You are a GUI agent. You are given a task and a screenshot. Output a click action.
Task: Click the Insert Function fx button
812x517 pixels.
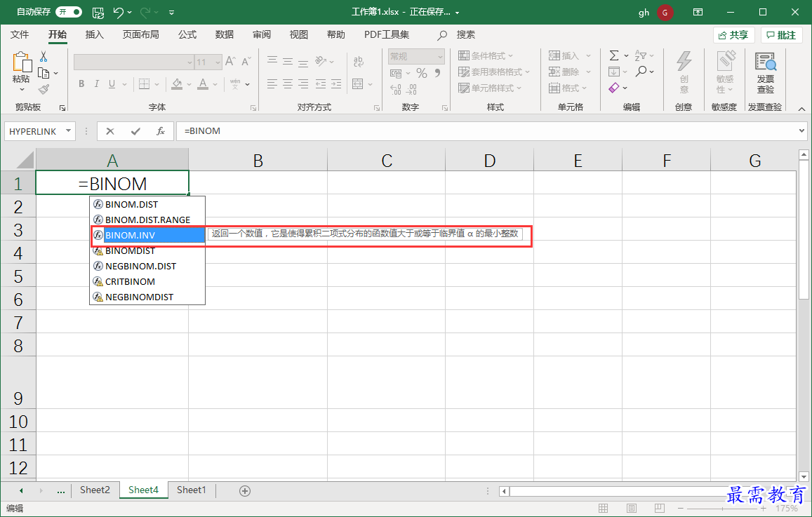(161, 131)
